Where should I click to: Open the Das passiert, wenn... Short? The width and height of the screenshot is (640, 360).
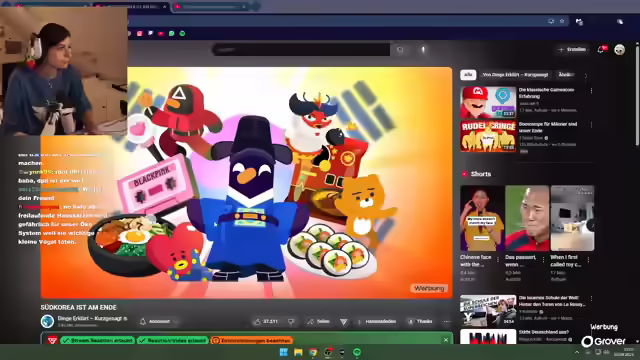point(527,218)
